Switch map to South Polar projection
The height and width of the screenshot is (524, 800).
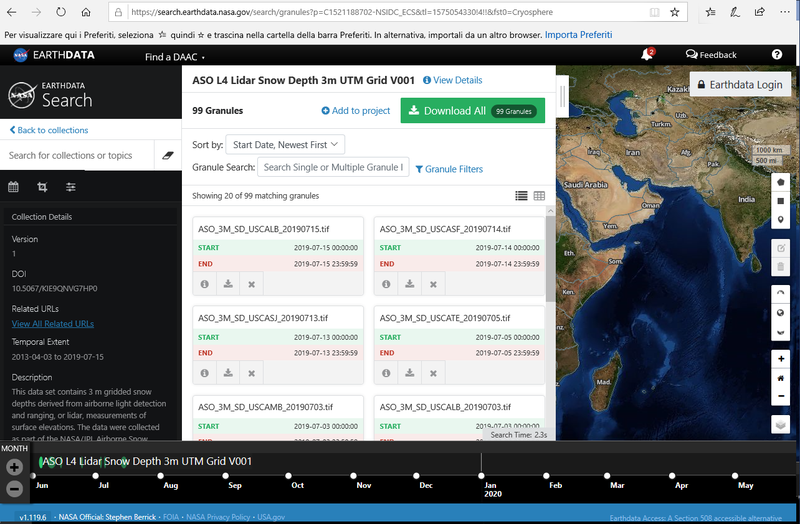click(780, 332)
